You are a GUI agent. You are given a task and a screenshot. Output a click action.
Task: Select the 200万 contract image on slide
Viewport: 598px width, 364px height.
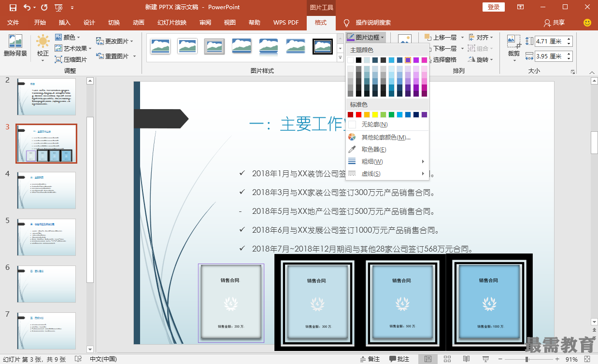[x=231, y=303]
